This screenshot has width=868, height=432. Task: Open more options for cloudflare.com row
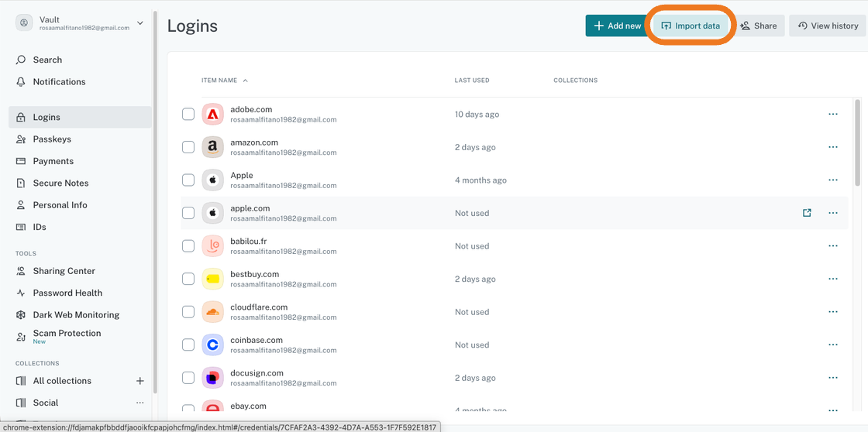[x=833, y=312]
